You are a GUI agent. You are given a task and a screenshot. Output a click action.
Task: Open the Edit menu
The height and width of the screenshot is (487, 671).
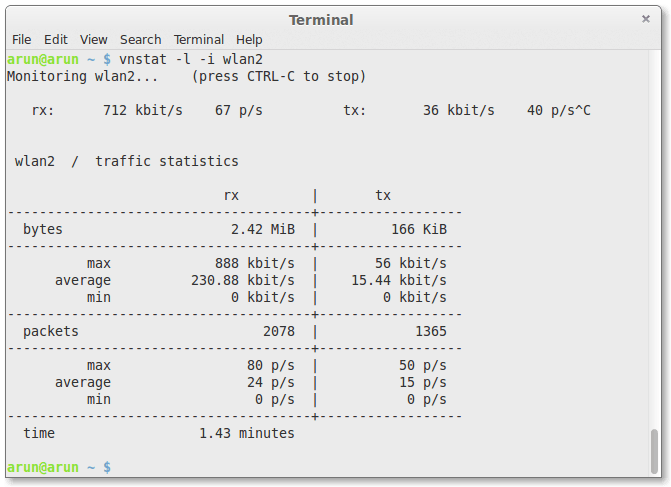coord(56,39)
